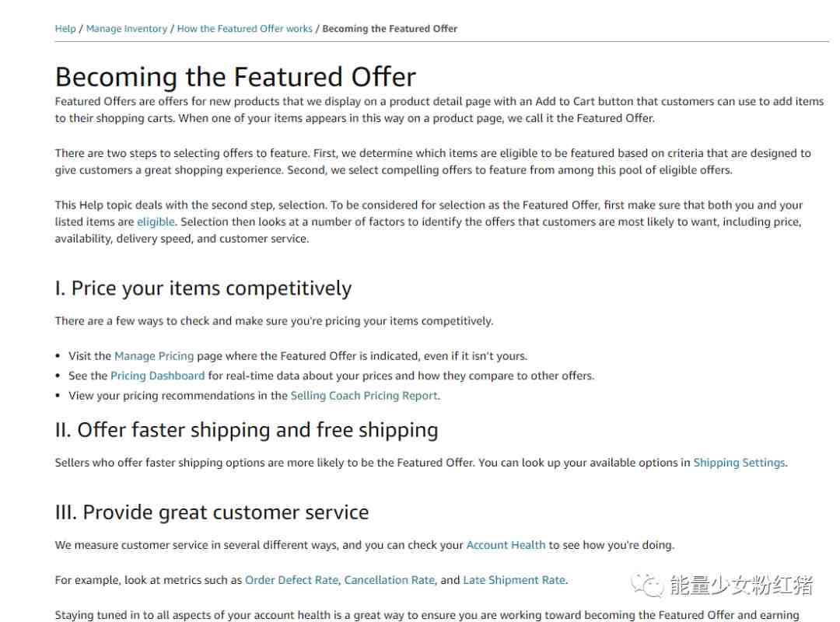The image size is (840, 622).
Task: Click the eligible link in the third paragraph
Action: [x=156, y=222]
